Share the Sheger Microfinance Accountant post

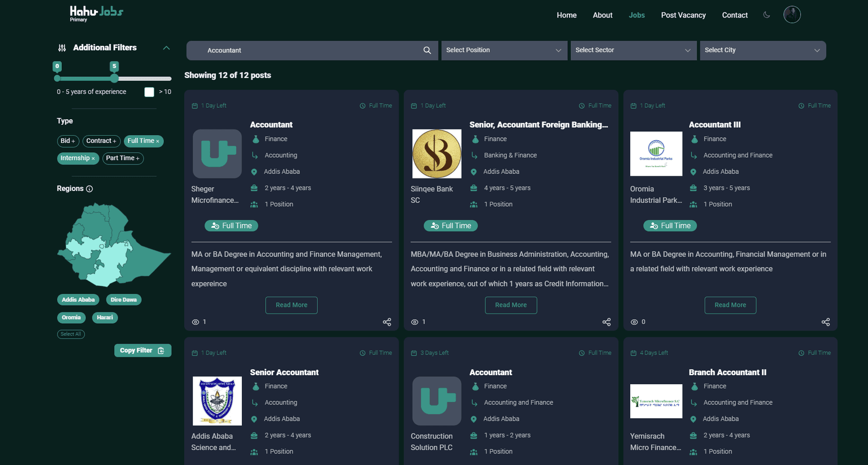387,322
